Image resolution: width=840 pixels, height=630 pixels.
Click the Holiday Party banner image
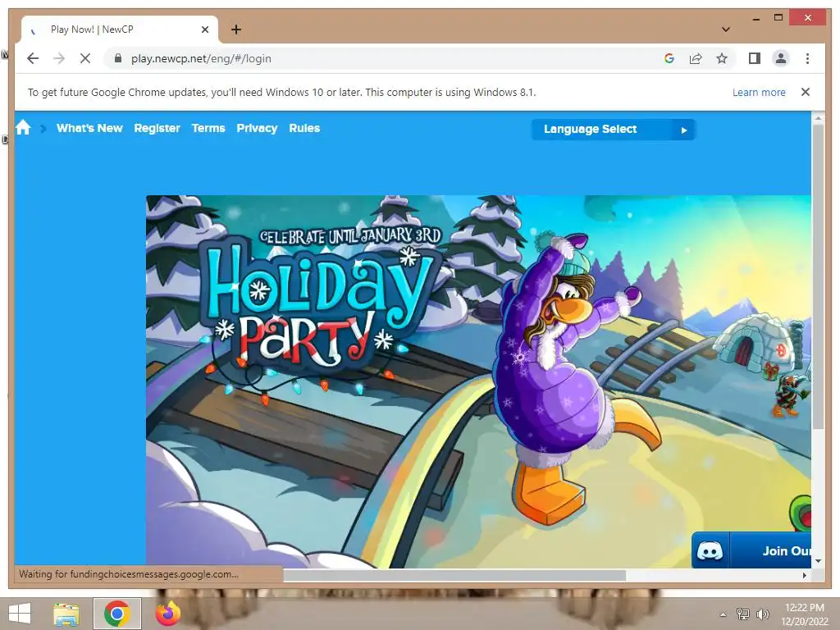(x=478, y=381)
